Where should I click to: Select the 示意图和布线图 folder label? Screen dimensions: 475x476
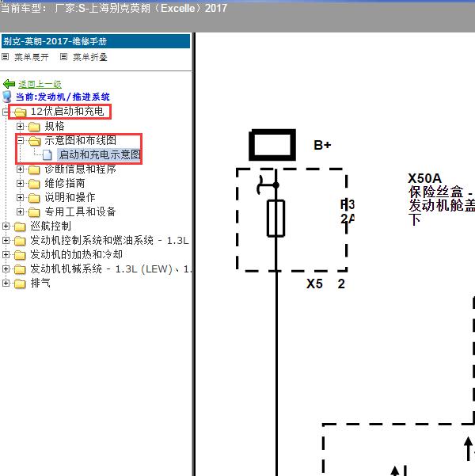(81, 140)
